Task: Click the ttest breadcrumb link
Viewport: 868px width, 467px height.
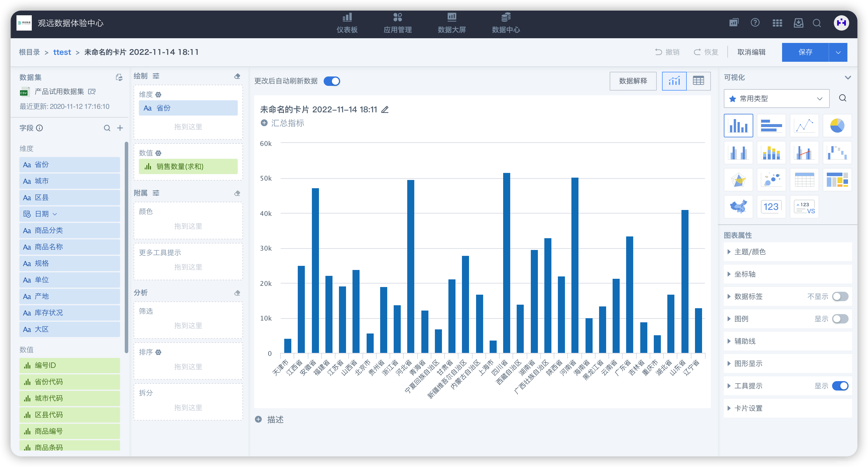Action: click(62, 52)
